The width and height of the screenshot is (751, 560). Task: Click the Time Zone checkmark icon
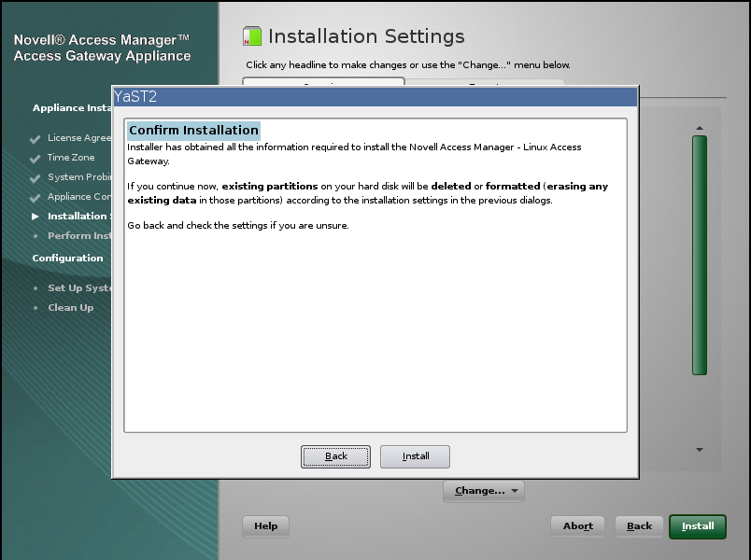[x=35, y=159]
